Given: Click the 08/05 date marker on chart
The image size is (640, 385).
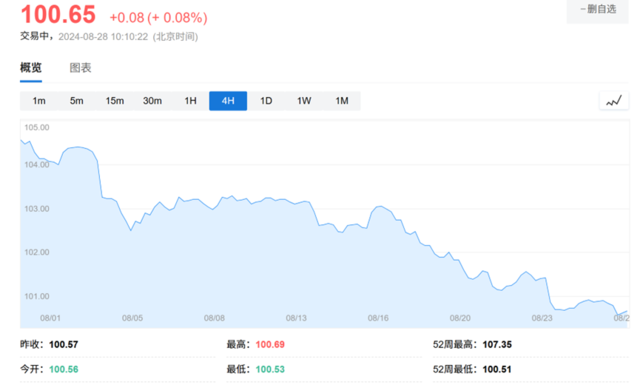Looking at the screenshot, I should (x=132, y=318).
